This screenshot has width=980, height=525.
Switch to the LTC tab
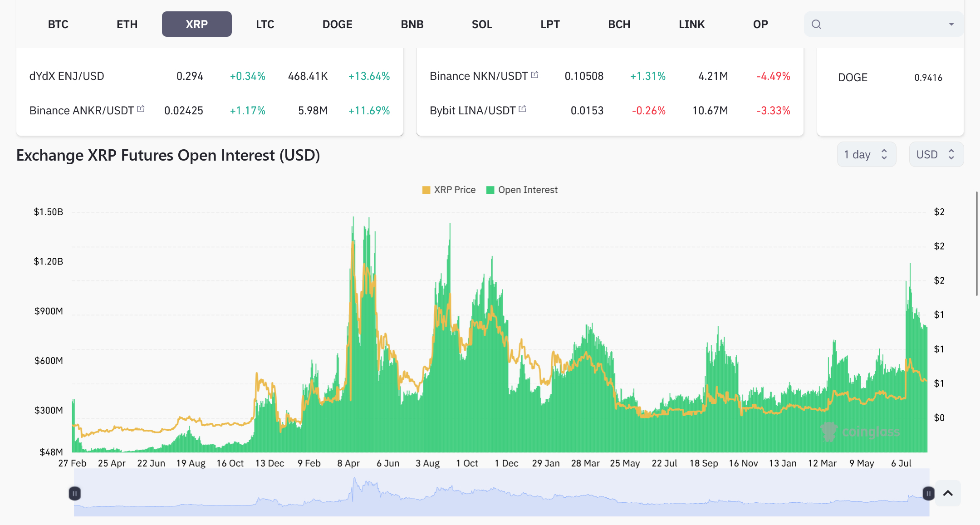pos(265,24)
